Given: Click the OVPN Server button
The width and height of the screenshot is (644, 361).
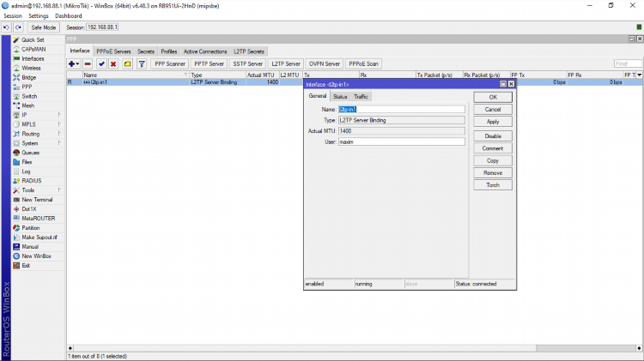Looking at the screenshot, I should 325,64.
